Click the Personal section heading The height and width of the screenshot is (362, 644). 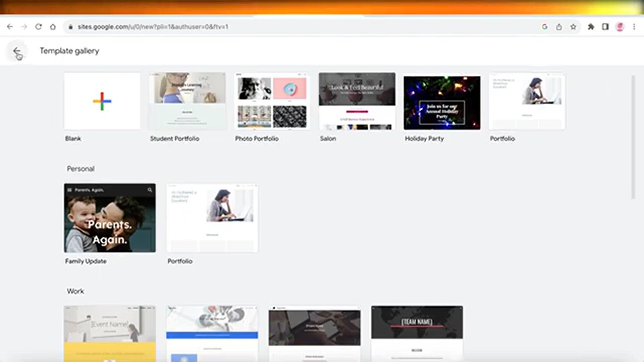80,169
